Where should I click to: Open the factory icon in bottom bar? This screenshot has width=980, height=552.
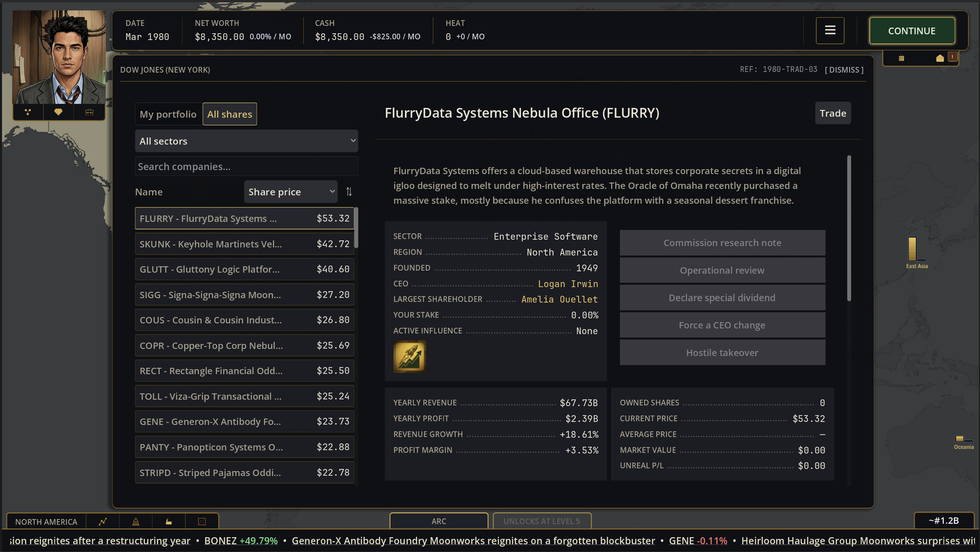(x=169, y=521)
